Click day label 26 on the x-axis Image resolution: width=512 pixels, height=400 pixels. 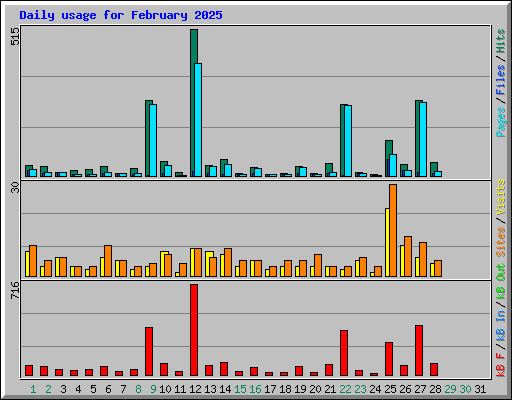click(405, 389)
